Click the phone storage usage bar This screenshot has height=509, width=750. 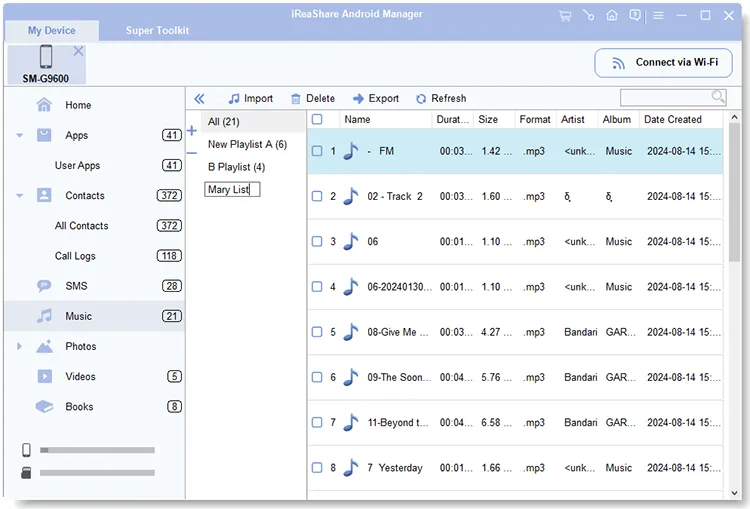pyautogui.click(x=97, y=450)
